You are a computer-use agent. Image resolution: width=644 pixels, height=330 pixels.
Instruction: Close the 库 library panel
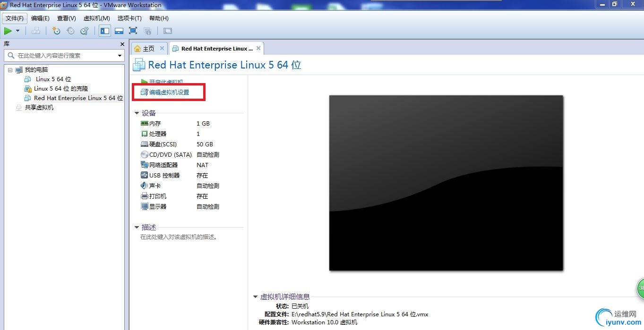pos(121,43)
